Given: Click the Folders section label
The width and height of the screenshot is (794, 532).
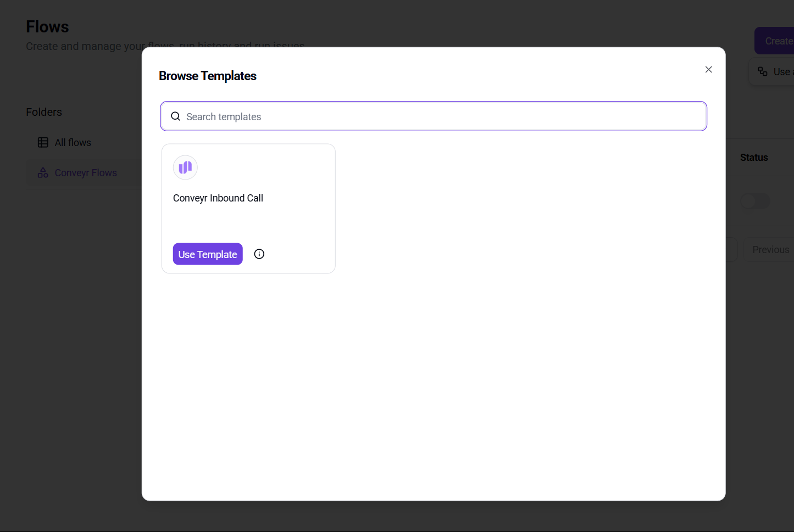Looking at the screenshot, I should coord(44,112).
